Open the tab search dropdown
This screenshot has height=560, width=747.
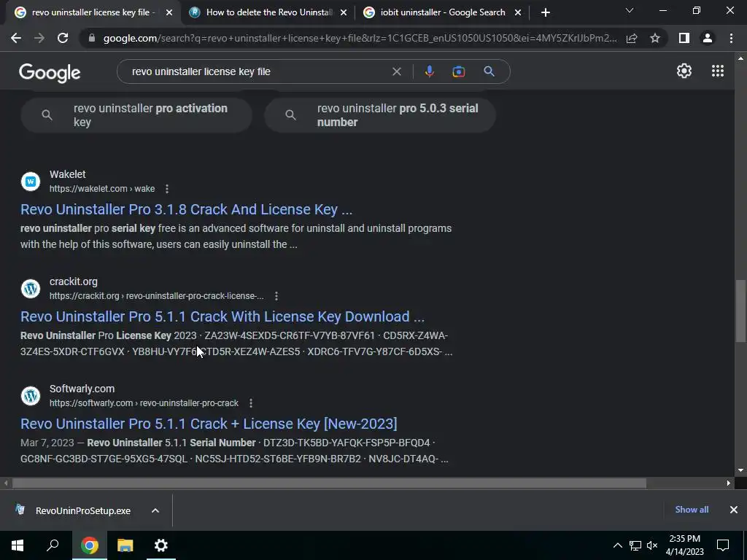[630, 10]
